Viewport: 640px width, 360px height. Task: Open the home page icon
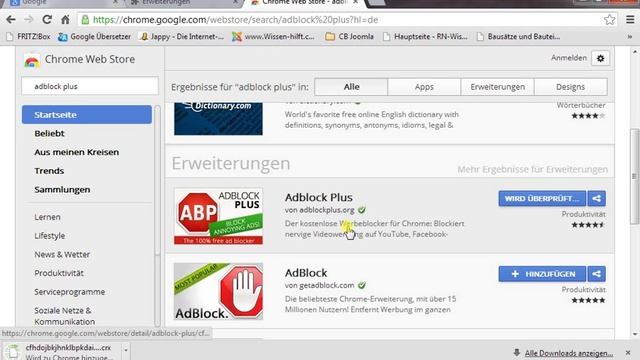click(65, 20)
